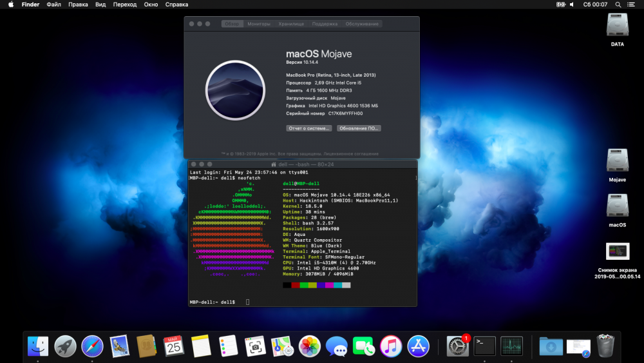644x363 pixels.
Task: Open the DATA drive on desktop
Action: 617,26
